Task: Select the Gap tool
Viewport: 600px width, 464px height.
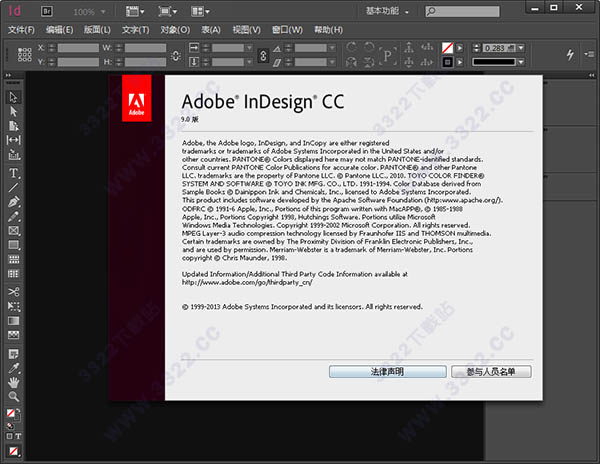Action: [13, 140]
